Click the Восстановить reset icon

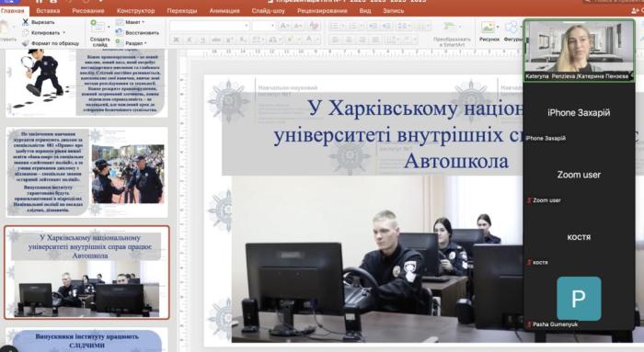119,32
